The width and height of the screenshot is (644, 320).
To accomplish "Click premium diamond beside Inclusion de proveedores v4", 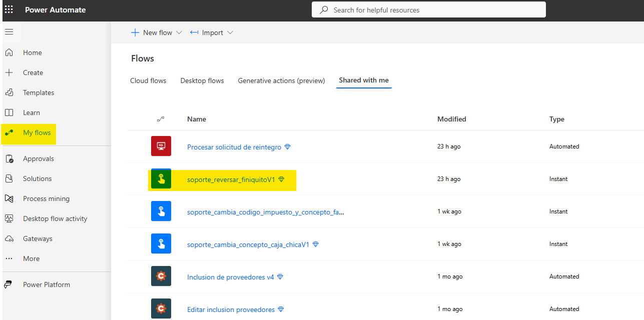I will pos(280,276).
